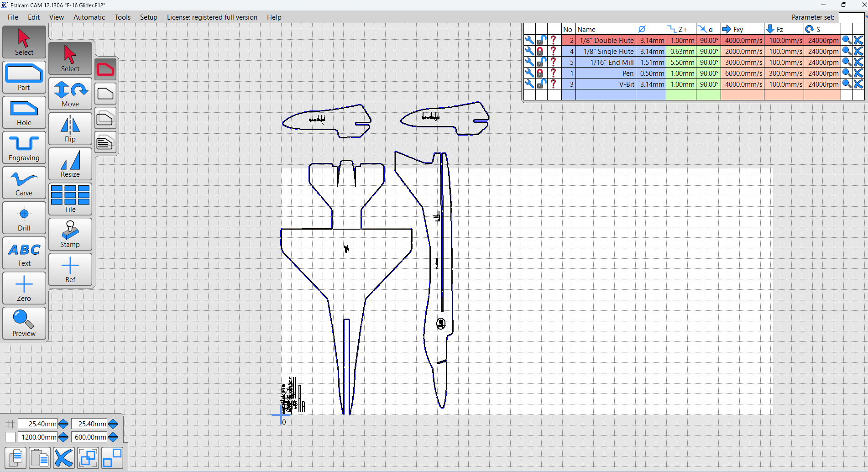This screenshot has height=472, width=868.
Task: Click the first 25.40mm grid spacing field
Action: click(x=38, y=424)
